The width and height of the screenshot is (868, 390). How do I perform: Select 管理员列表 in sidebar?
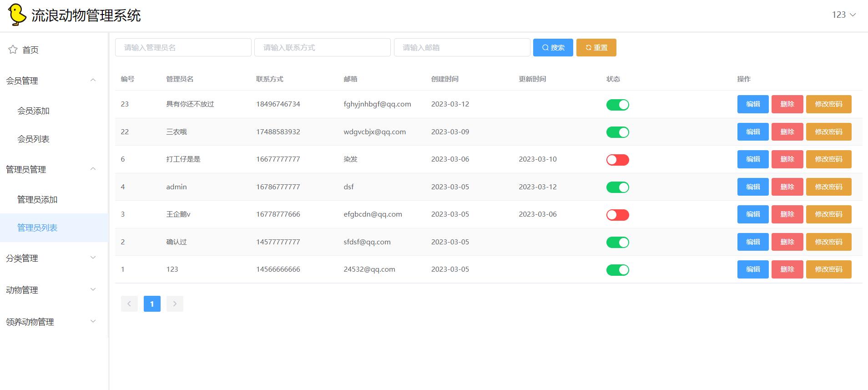[x=54, y=228]
